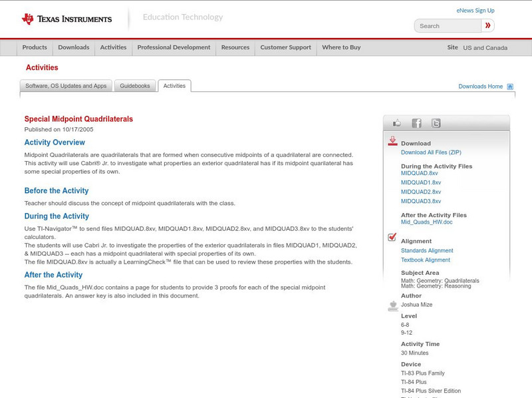Viewport: 532px width, 398px height.
Task: Click the Downloads Home house icon
Action: [x=510, y=87]
